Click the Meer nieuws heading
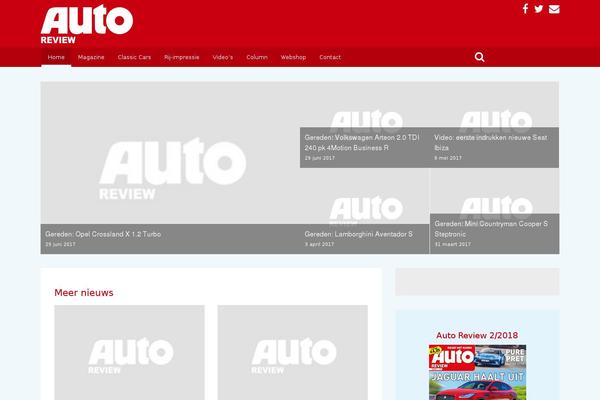The height and width of the screenshot is (400, 600). [x=84, y=293]
